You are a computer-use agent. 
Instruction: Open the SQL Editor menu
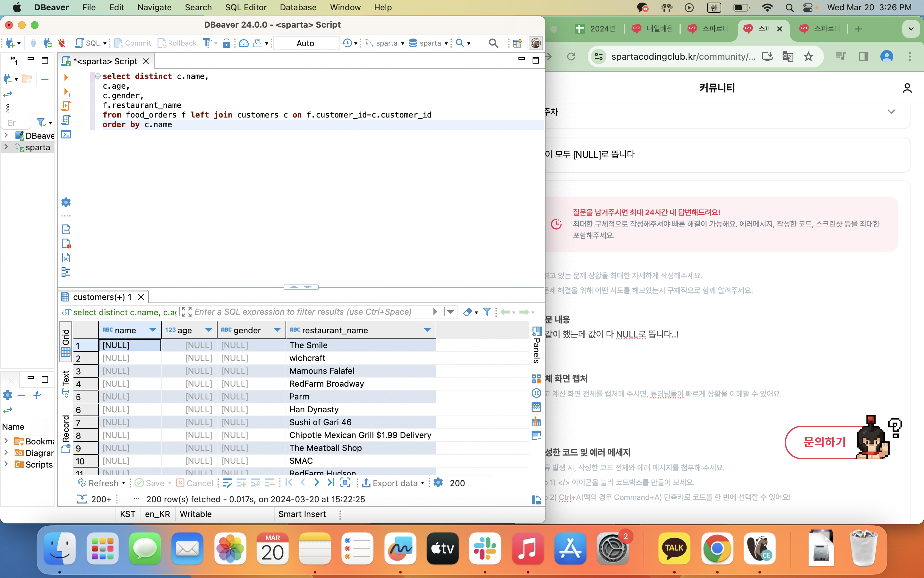click(245, 7)
